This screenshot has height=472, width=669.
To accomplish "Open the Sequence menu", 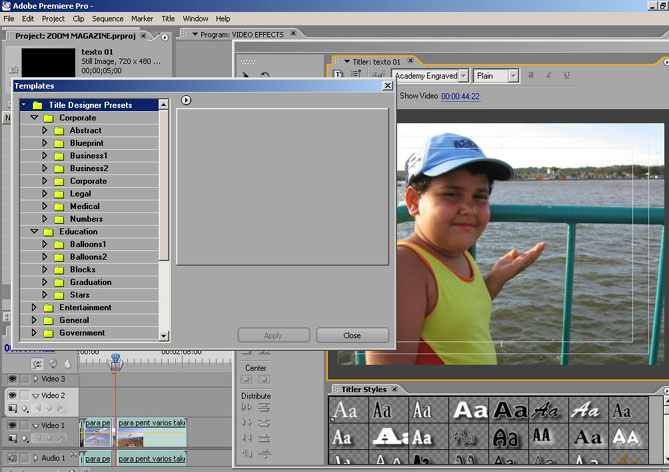I will tap(107, 18).
